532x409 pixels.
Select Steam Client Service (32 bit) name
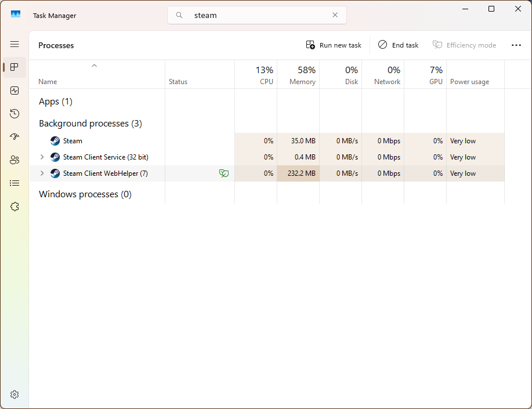tap(106, 157)
